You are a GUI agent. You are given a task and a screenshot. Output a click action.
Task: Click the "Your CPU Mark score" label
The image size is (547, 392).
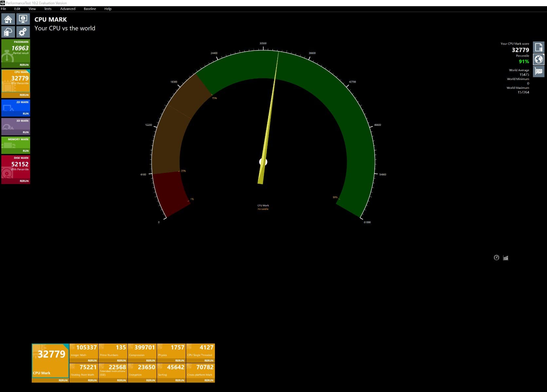pos(515,44)
